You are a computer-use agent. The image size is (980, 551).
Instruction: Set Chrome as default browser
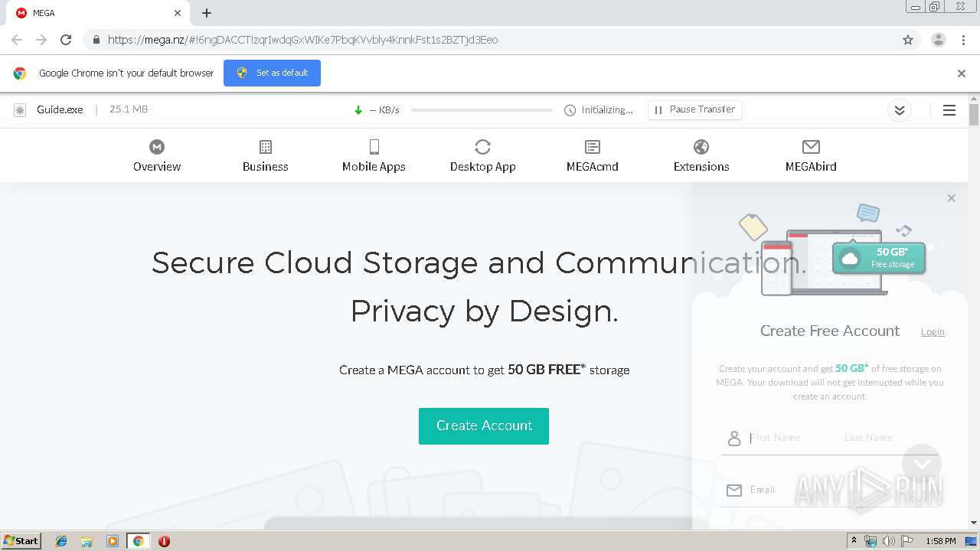point(272,73)
